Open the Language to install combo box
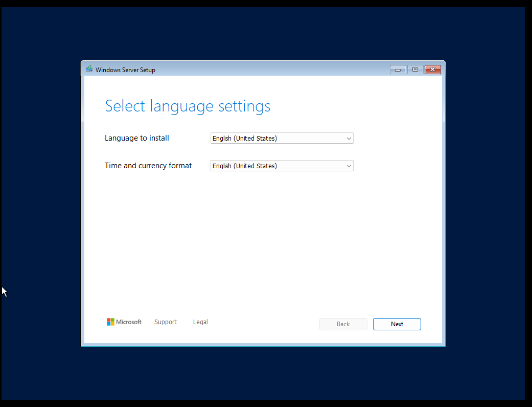This screenshot has height=407, width=532. 282,138
